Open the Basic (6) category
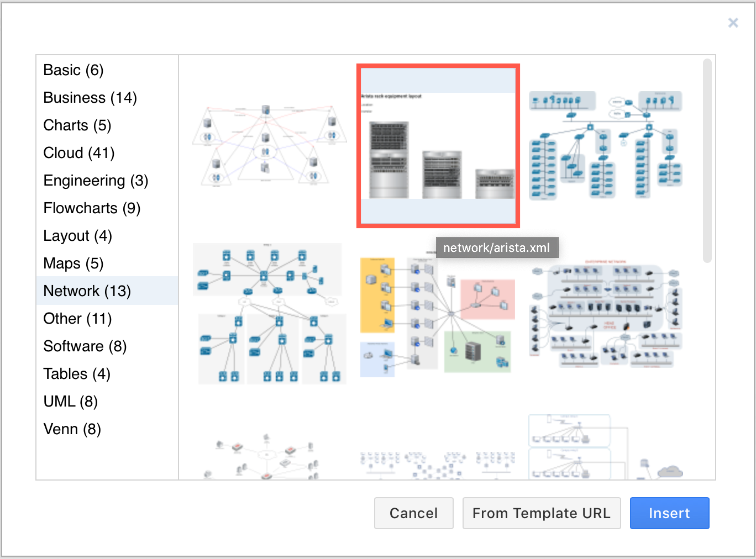Image resolution: width=756 pixels, height=559 pixels. [73, 70]
